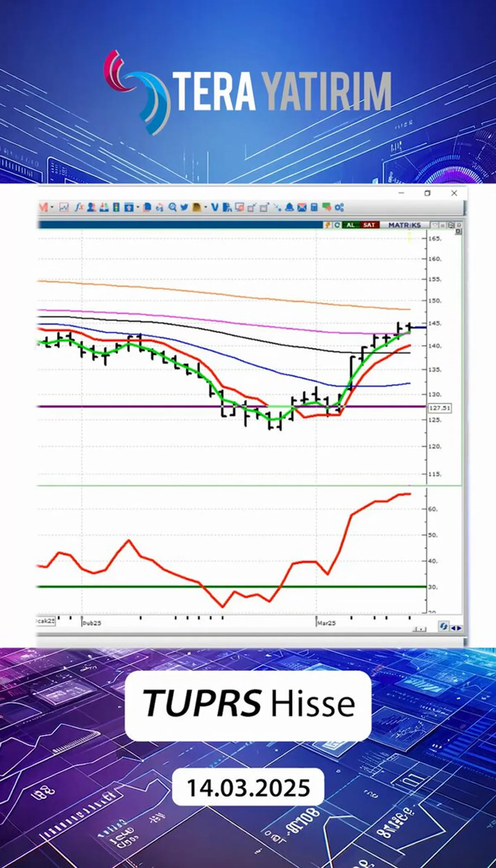Screen dimensions: 496x868
Task: Click the chart window toolbar icon
Action: click(64, 208)
